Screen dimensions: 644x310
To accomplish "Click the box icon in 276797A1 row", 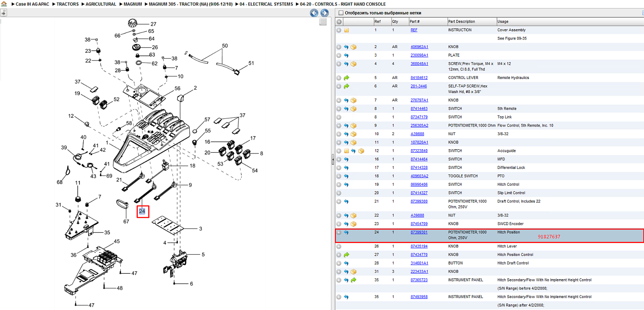I will (x=353, y=100).
